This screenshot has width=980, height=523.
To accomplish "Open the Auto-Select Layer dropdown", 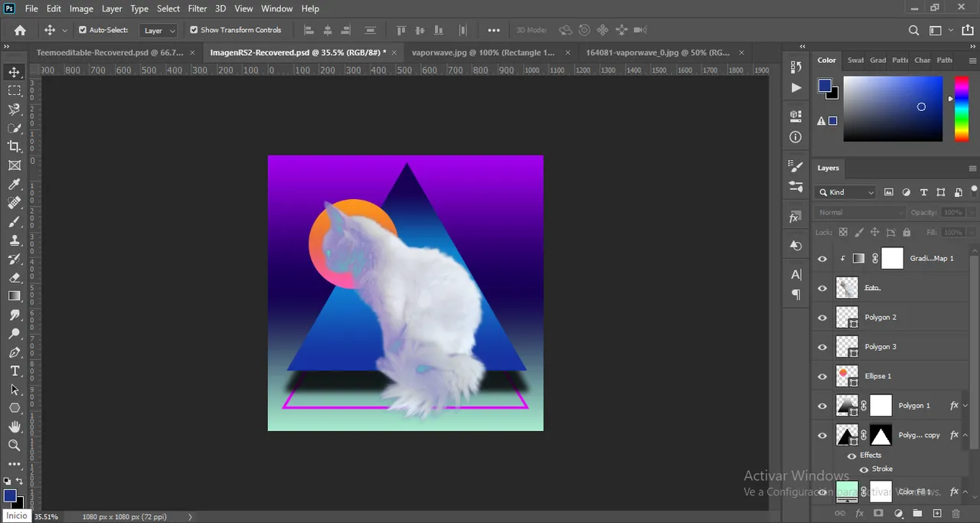I will coord(159,31).
